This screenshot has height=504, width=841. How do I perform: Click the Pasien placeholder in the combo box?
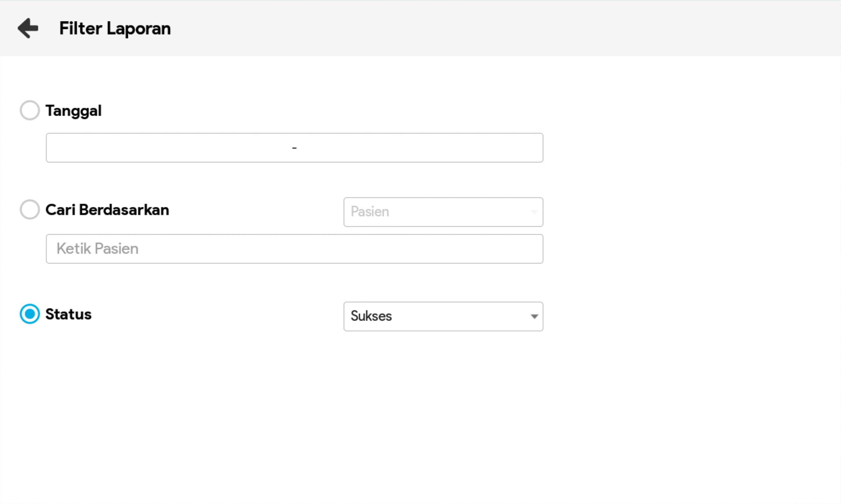coord(370,212)
